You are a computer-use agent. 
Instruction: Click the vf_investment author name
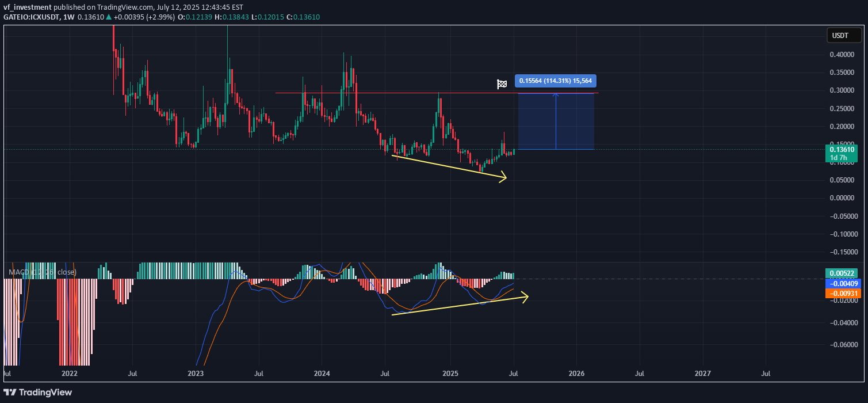pyautogui.click(x=27, y=7)
